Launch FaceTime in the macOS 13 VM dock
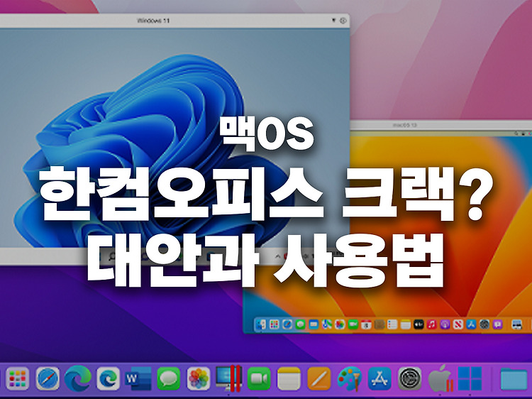Image resolution: width=532 pixels, height=399 pixels. 353,324
